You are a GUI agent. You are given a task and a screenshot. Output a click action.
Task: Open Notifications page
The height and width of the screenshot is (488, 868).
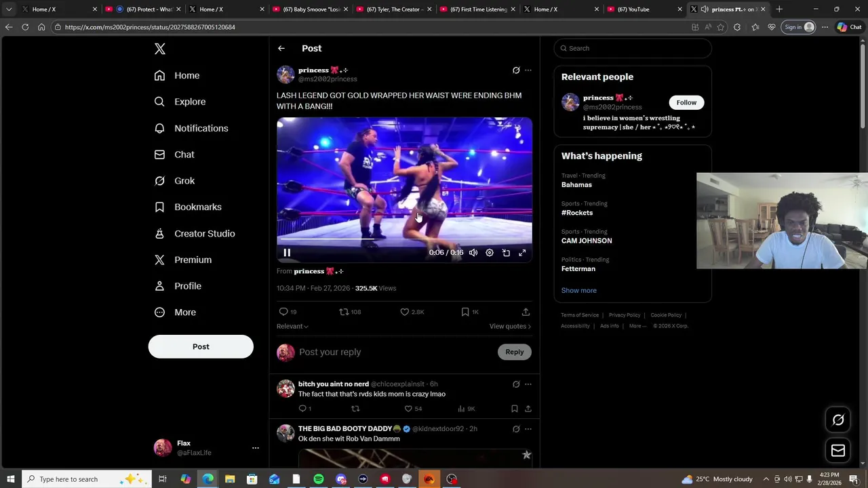(x=191, y=128)
